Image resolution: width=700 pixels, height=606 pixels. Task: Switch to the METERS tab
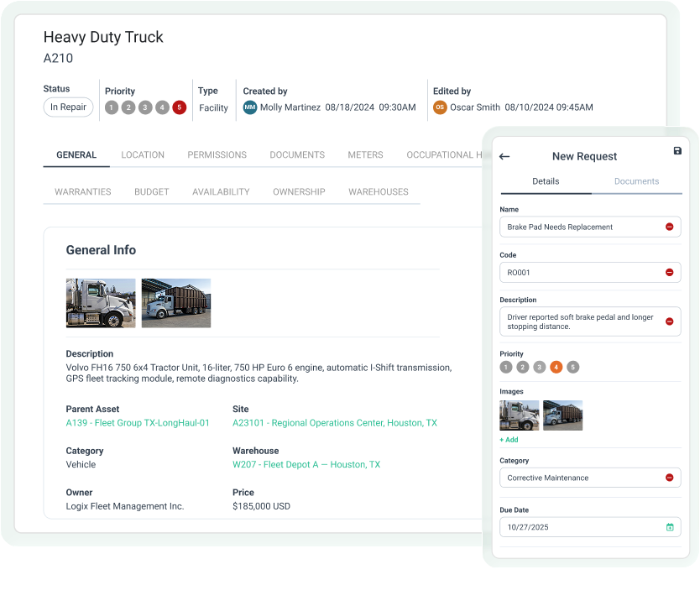coord(365,154)
